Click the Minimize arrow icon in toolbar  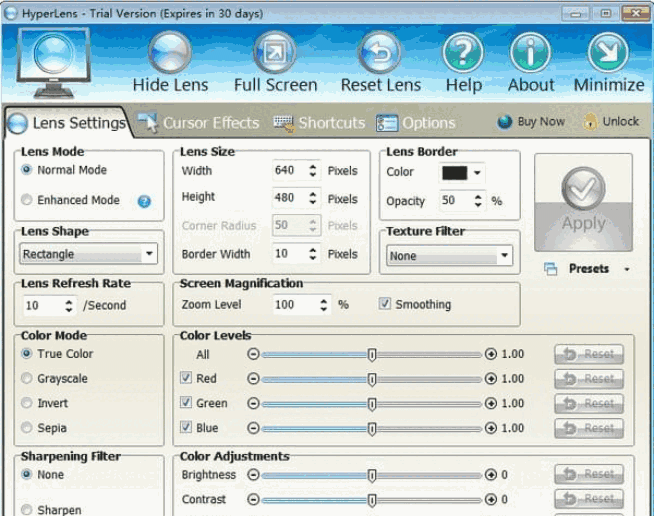click(608, 53)
